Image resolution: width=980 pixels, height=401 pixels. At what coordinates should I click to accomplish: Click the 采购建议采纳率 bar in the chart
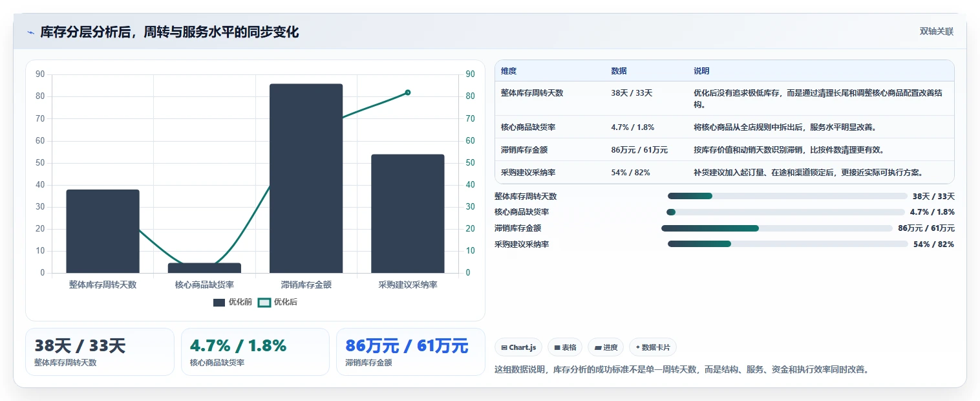pyautogui.click(x=408, y=213)
